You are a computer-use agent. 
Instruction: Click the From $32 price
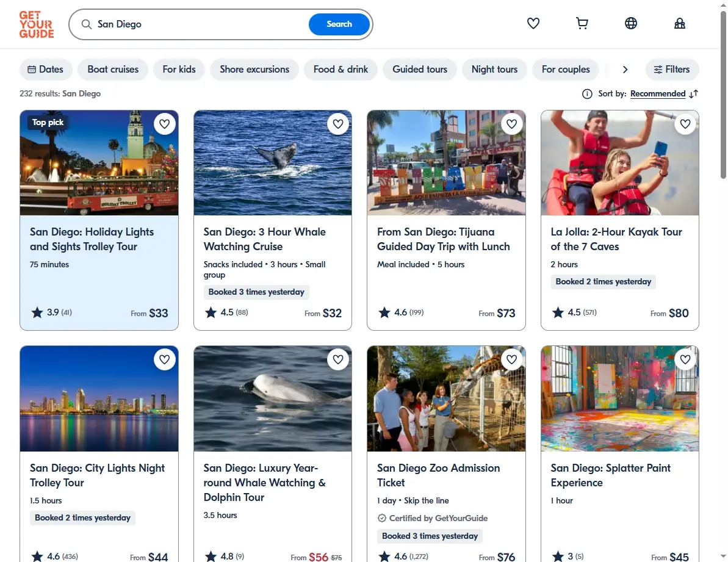coord(323,313)
